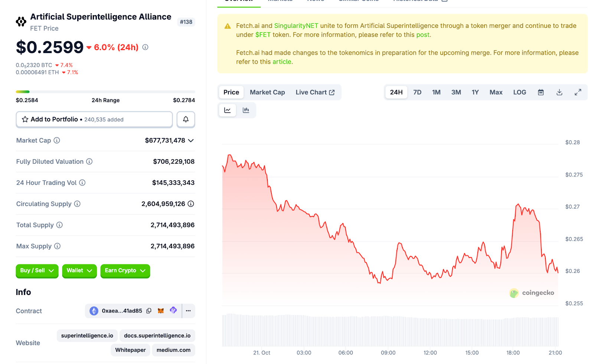The image size is (594, 364).
Task: Switch to candlestick chart view
Action: tap(246, 110)
